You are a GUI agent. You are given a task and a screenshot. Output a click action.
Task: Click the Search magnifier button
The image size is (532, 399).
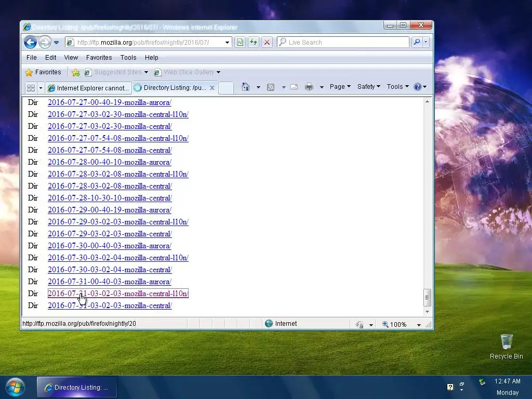[417, 42]
